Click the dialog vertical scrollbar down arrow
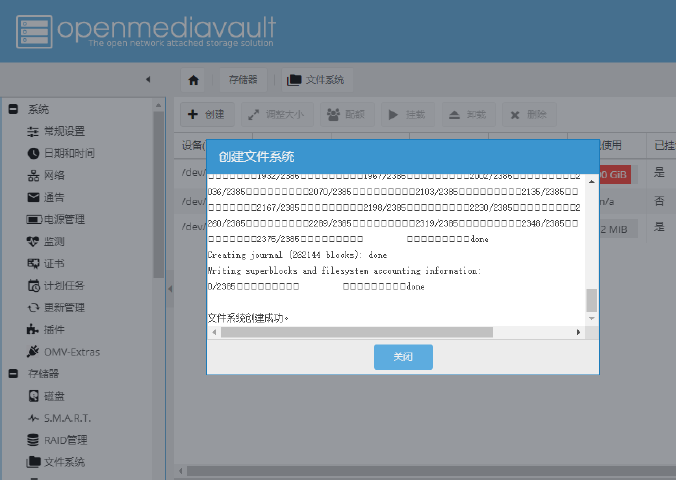Viewport: 677px width, 480px height. (591, 318)
